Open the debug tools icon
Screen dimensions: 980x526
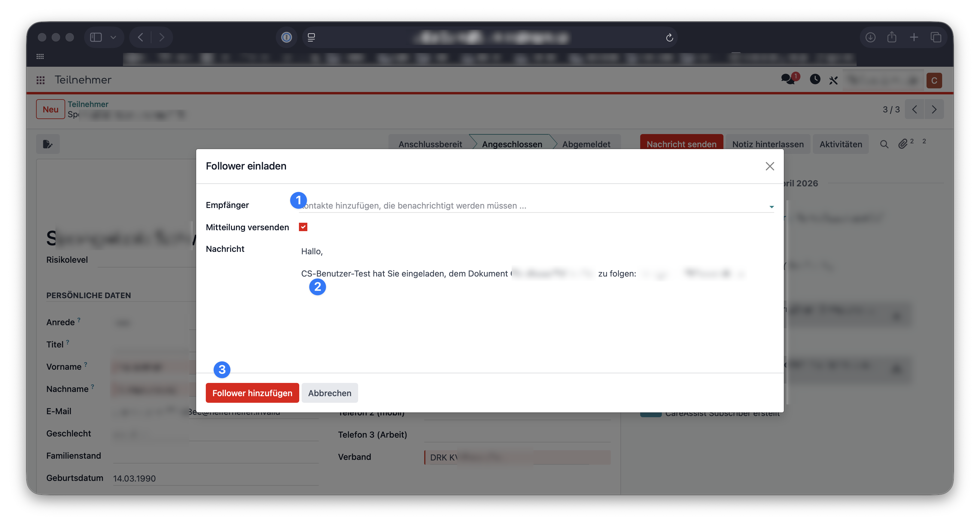833,80
